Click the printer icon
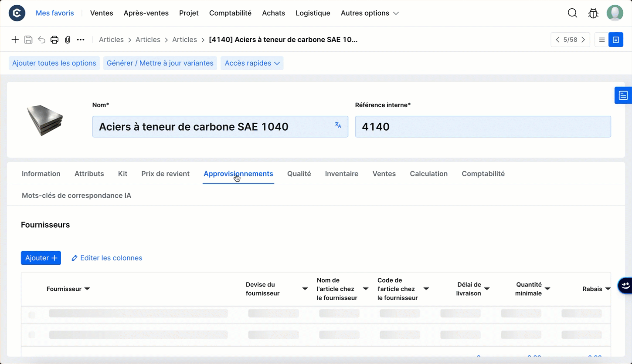The image size is (632, 364). coord(54,40)
